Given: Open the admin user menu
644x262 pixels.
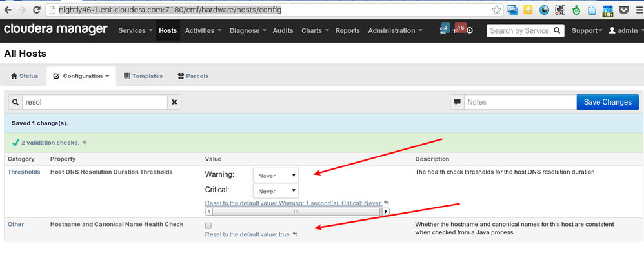Looking at the screenshot, I should tap(625, 30).
